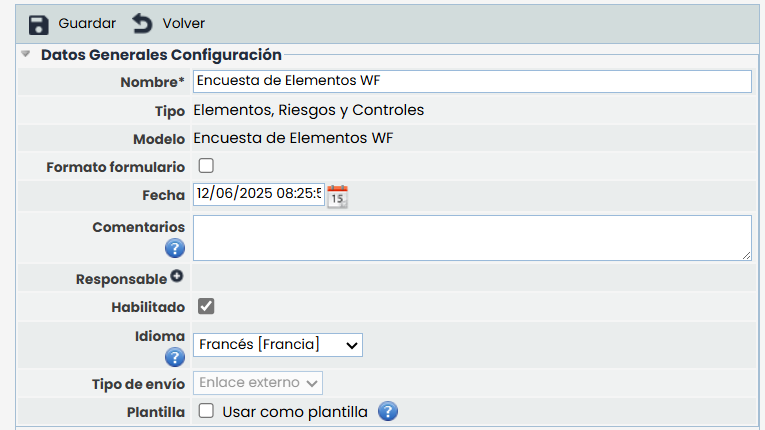Enable the Usar como plantilla checkbox
Screen dimensions: 765x430
tap(206, 411)
